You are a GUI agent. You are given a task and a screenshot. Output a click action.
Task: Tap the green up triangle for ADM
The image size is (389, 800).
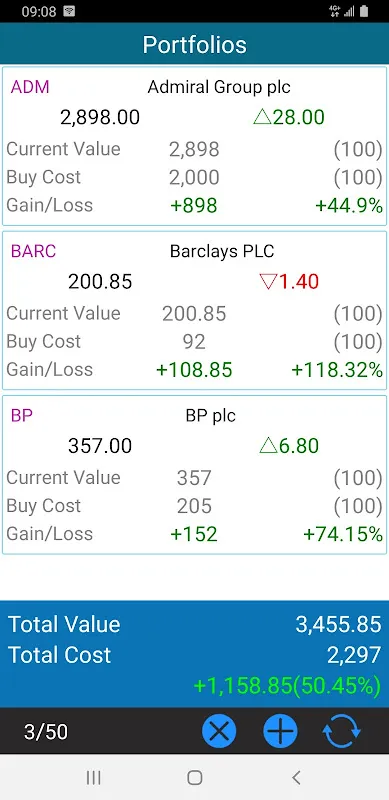point(262,117)
